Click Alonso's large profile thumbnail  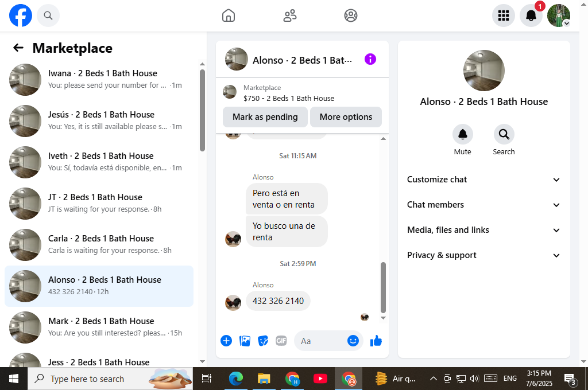tap(483, 71)
